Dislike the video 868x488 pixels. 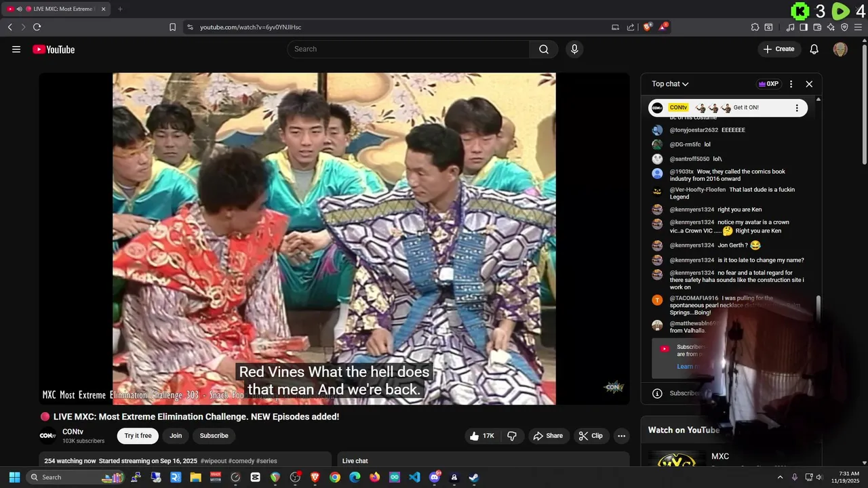coord(512,436)
